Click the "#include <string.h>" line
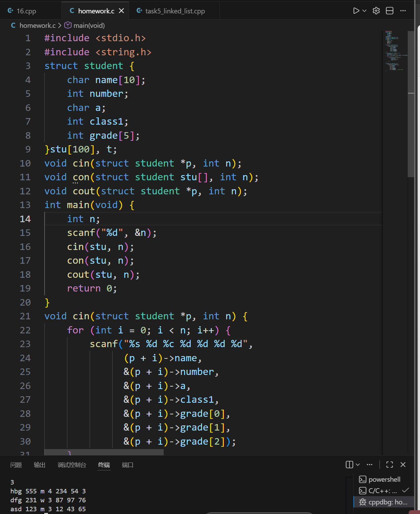 [x=98, y=52]
